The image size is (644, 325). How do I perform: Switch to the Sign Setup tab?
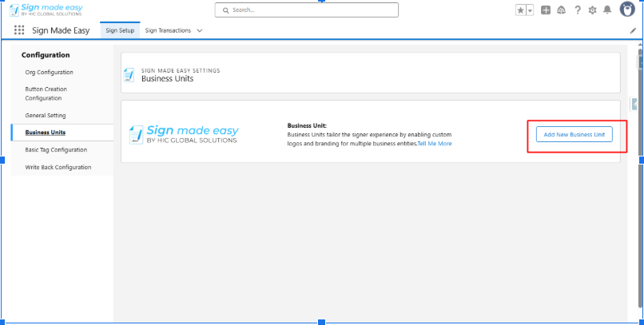tap(120, 30)
